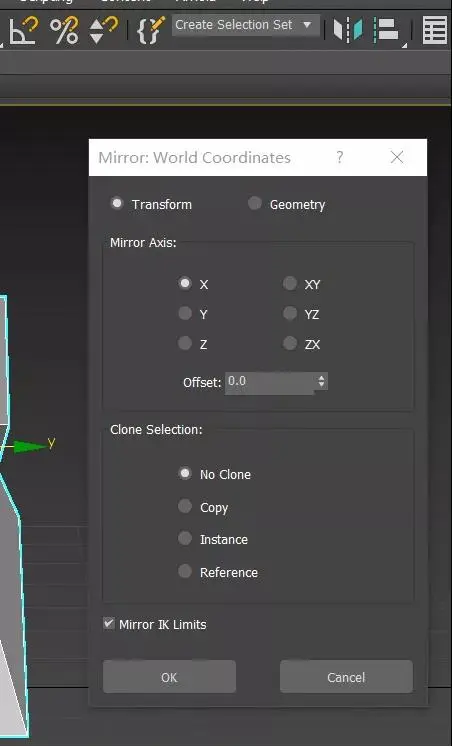Toggle the Spinner Snap tool
Viewport: 453px width, 747px height.
pos(104,31)
